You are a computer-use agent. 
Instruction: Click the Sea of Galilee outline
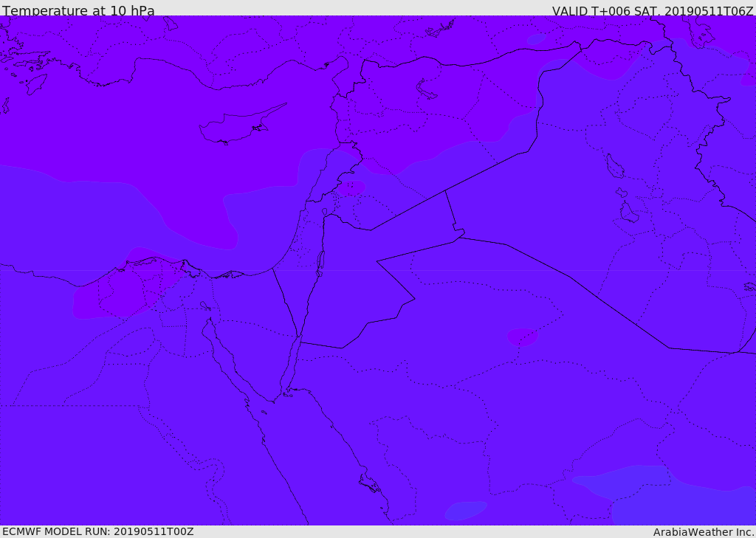325,212
